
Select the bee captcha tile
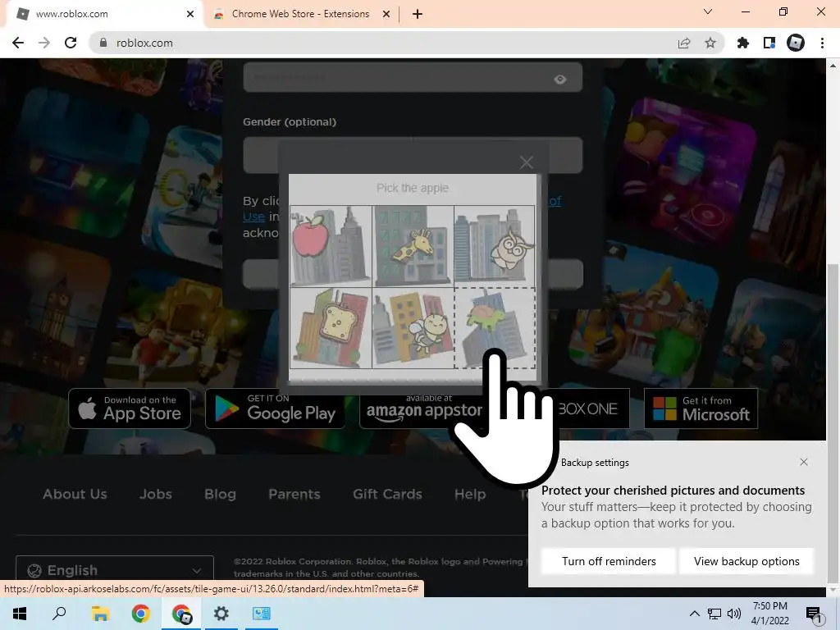[413, 328]
